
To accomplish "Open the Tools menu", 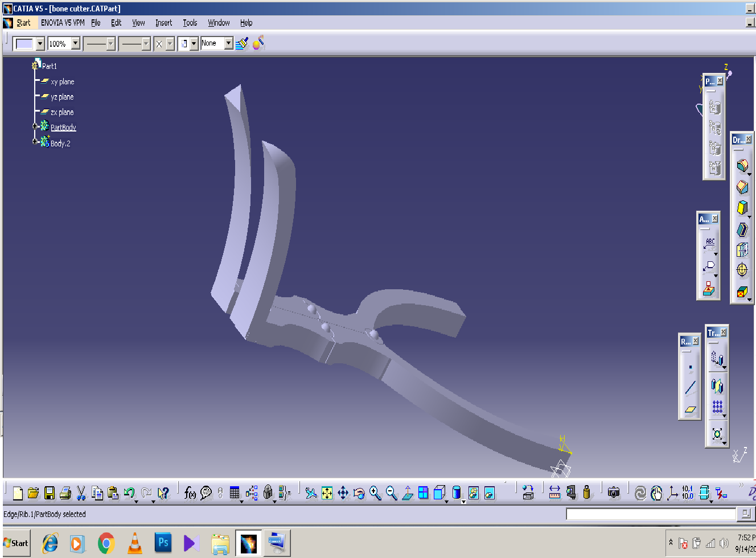I will tap(190, 23).
